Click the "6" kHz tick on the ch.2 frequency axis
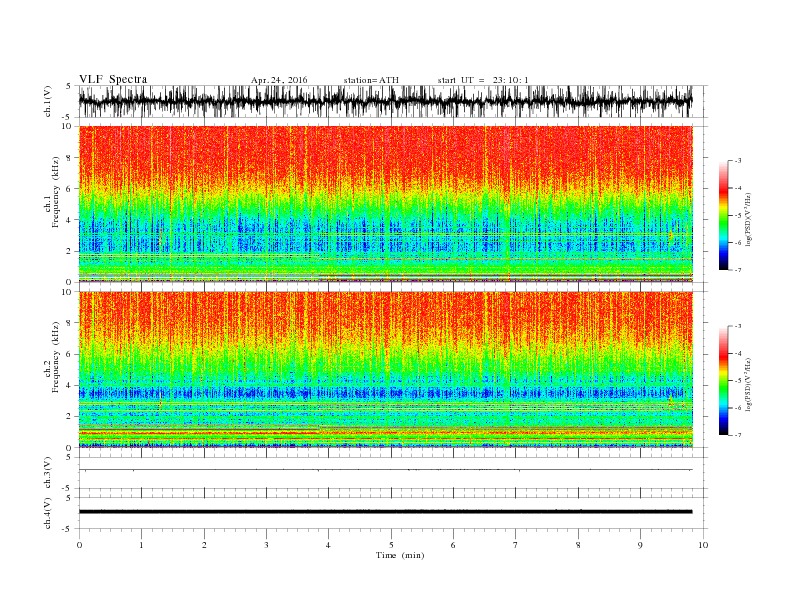The image size is (792, 612). [x=70, y=354]
